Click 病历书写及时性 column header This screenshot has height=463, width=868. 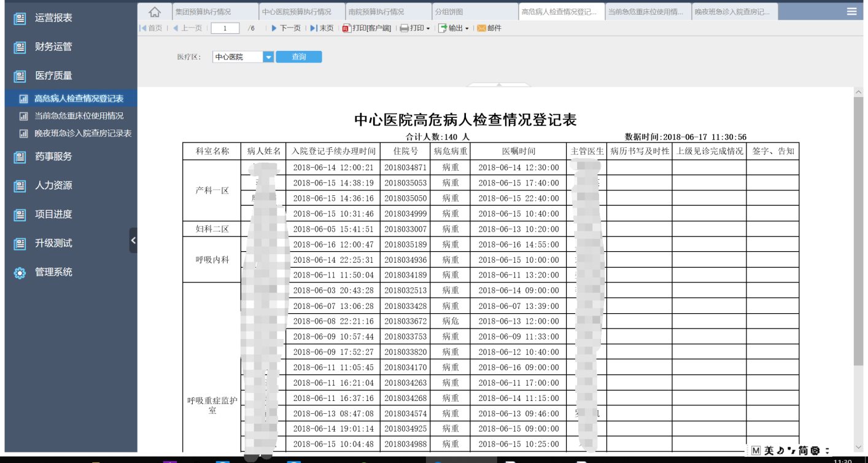coord(639,151)
